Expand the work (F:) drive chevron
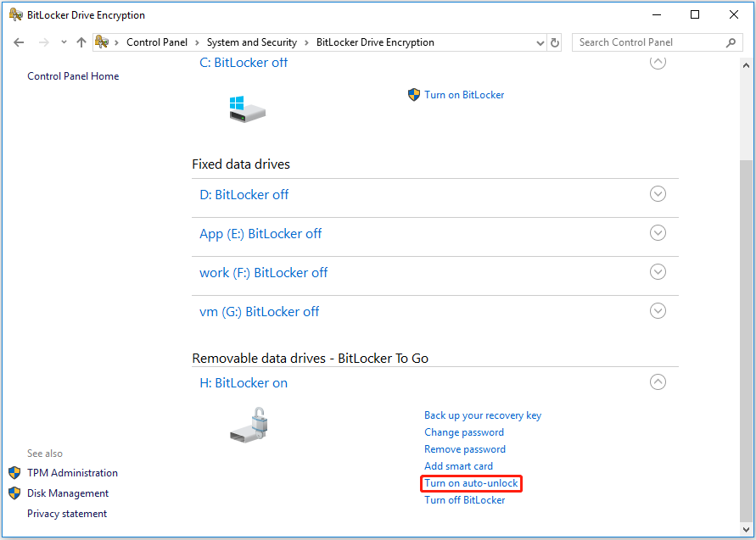 [x=658, y=272]
